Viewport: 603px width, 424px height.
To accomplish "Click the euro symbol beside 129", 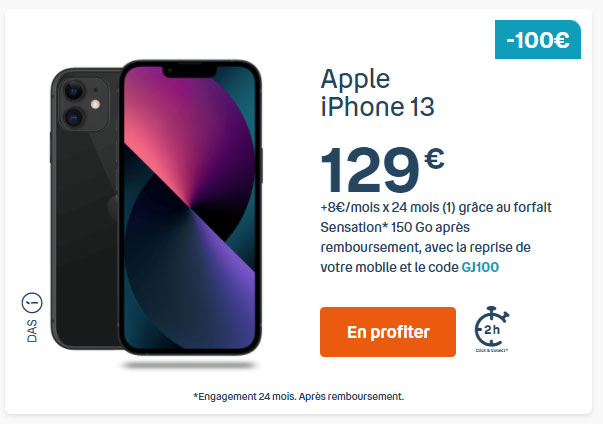I will tap(435, 159).
